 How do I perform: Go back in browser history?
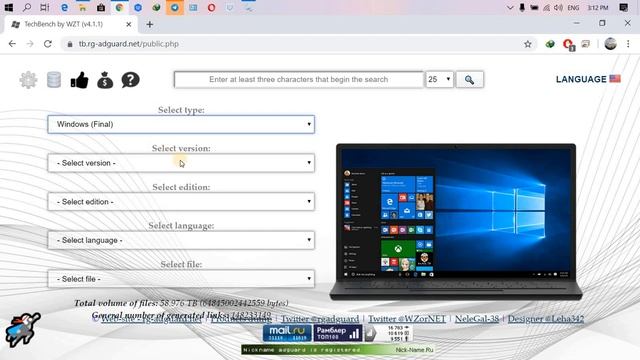click(x=12, y=44)
